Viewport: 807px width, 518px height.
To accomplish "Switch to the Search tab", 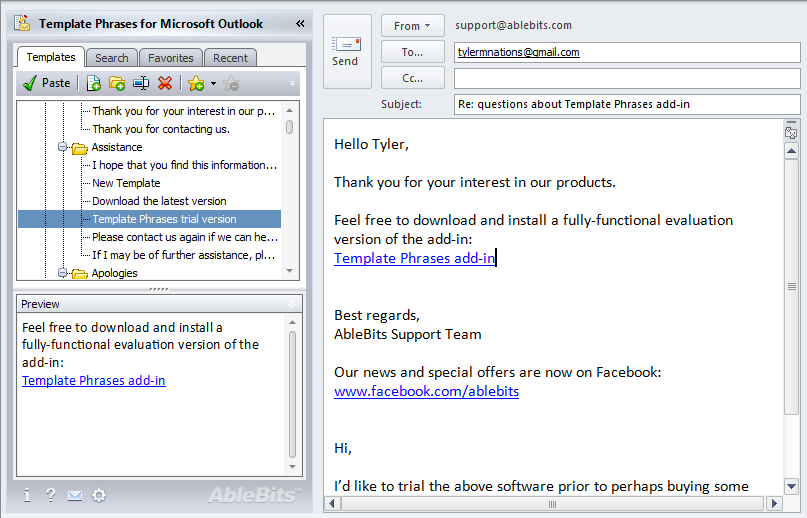I will point(112,58).
